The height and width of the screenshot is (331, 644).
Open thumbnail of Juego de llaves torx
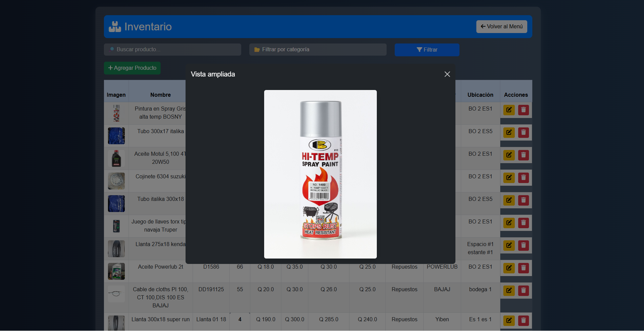coord(116,226)
